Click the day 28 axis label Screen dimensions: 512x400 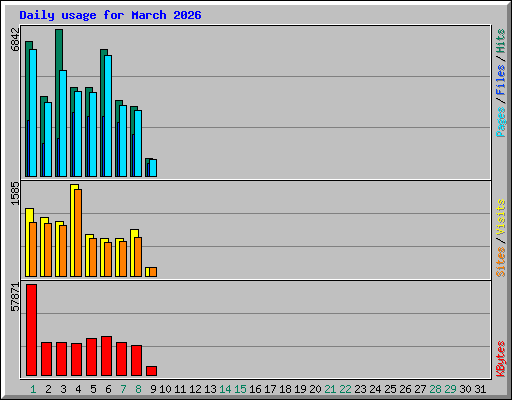click(435, 389)
